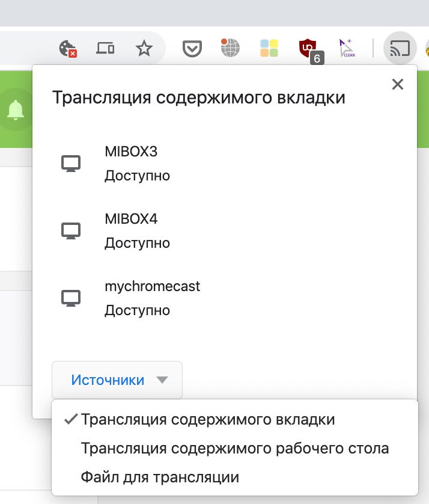Open the Источники dropdown
429x504 pixels.
pyautogui.click(x=117, y=380)
